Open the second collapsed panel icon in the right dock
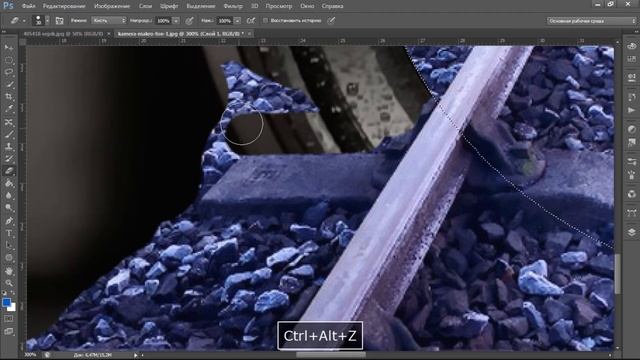Viewport: 640px width, 360px height. tap(632, 60)
